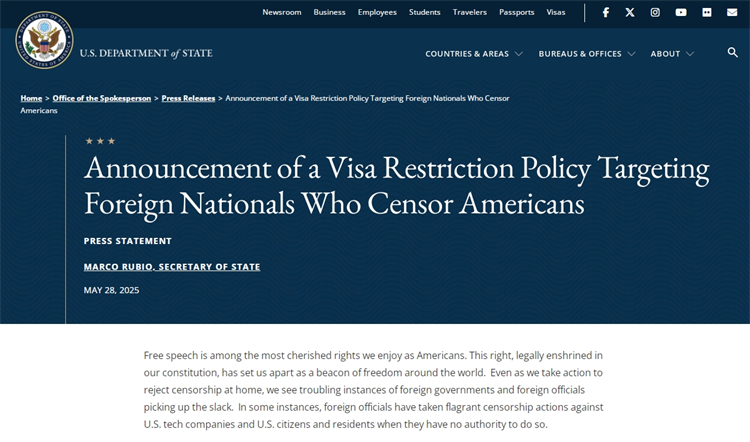Go to Press Releases breadcrumb link
Screen dimensions: 750x442
188,98
